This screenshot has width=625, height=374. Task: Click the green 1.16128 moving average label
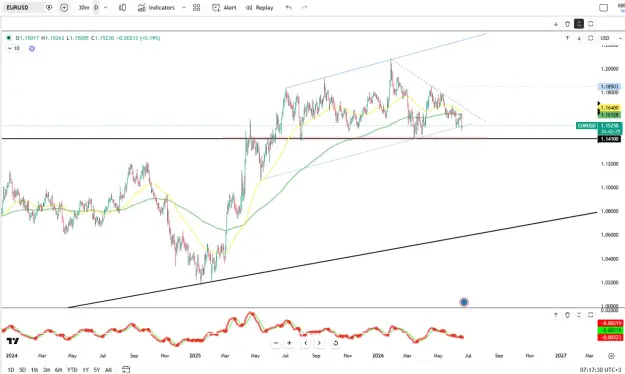[609, 115]
